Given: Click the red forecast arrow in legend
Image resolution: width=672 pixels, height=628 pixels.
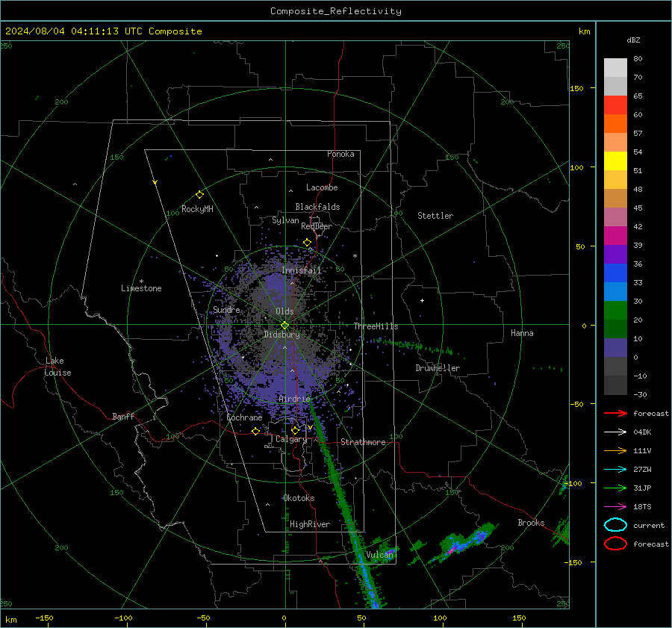Looking at the screenshot, I should click(x=615, y=413).
